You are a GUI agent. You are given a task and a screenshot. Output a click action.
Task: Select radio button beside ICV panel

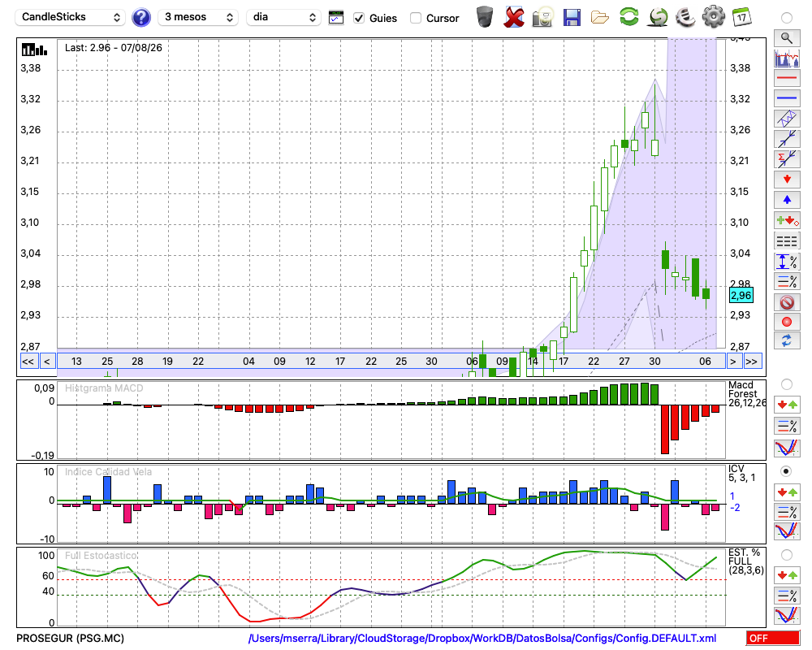(x=787, y=471)
